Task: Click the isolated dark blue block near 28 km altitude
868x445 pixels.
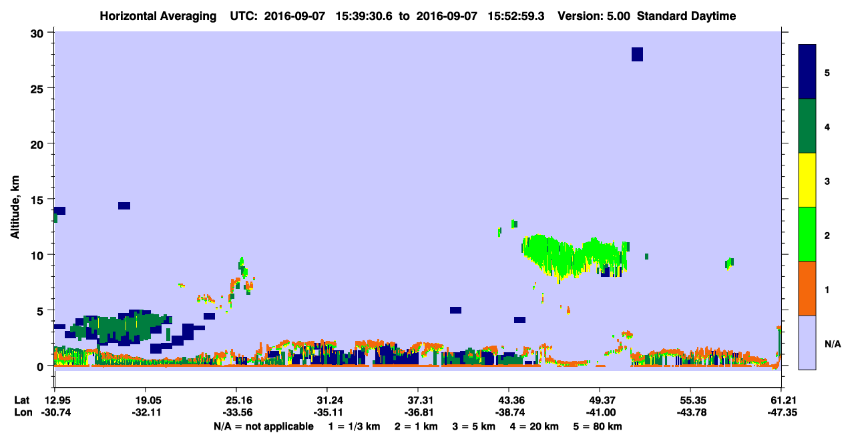Action: (x=637, y=54)
